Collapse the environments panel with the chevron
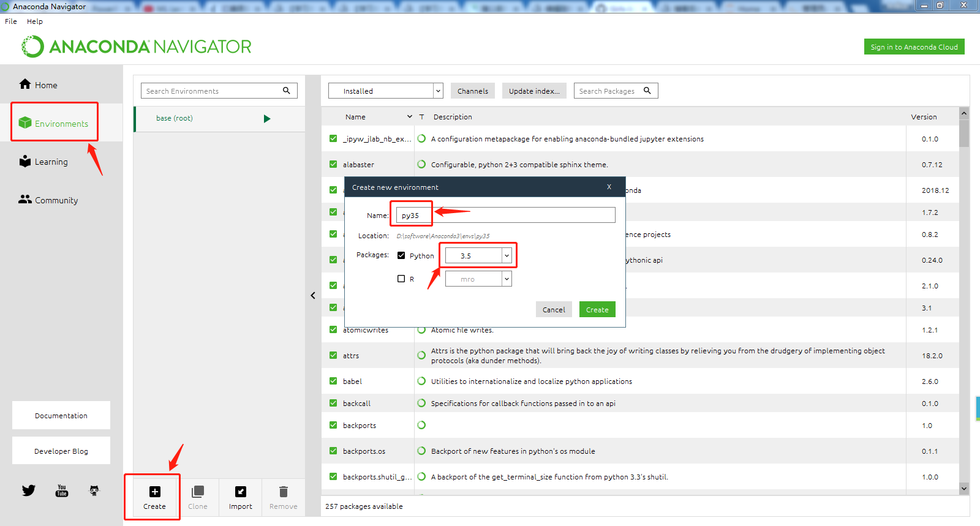The width and height of the screenshot is (980, 526). click(313, 295)
